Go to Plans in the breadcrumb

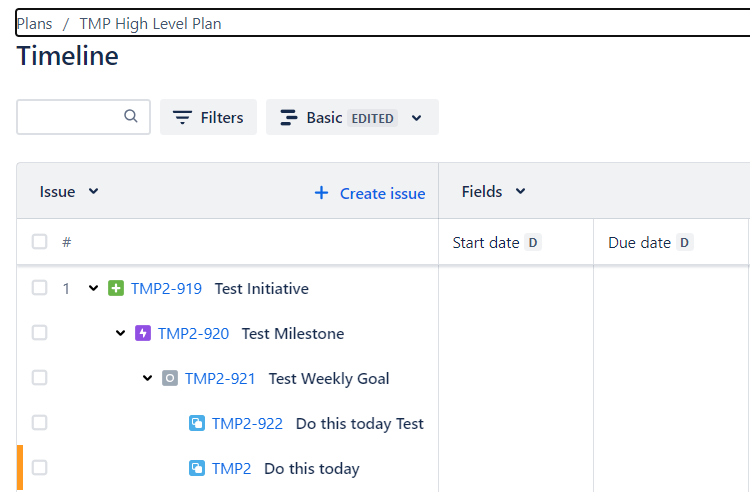coord(34,23)
